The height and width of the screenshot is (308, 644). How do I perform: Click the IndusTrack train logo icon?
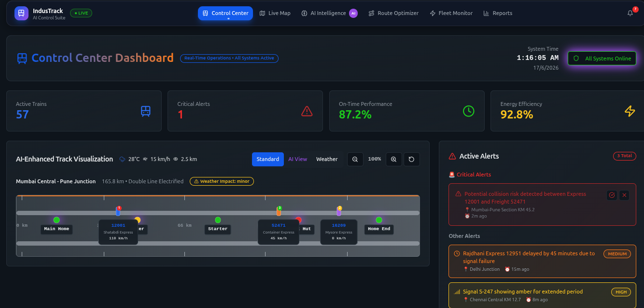point(21,13)
